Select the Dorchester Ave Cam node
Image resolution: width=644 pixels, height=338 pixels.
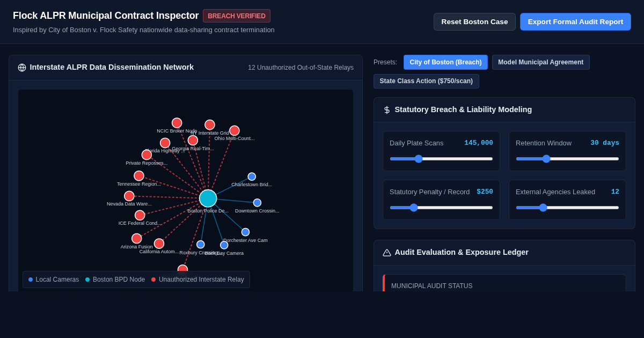click(245, 232)
